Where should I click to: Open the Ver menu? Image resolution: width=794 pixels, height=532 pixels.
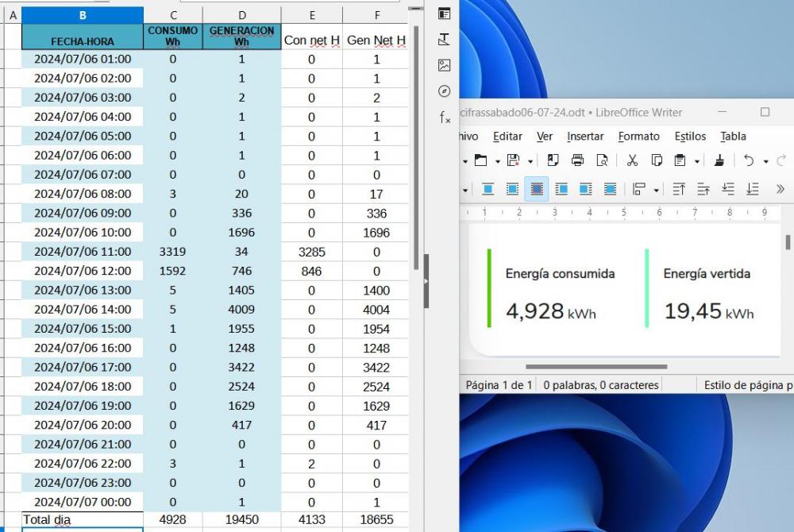(x=545, y=136)
